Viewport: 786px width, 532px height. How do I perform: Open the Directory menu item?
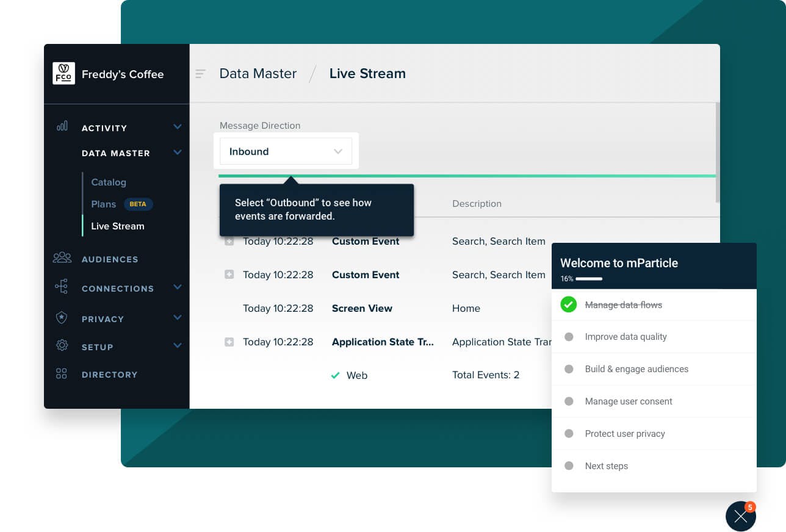pyautogui.click(x=110, y=375)
